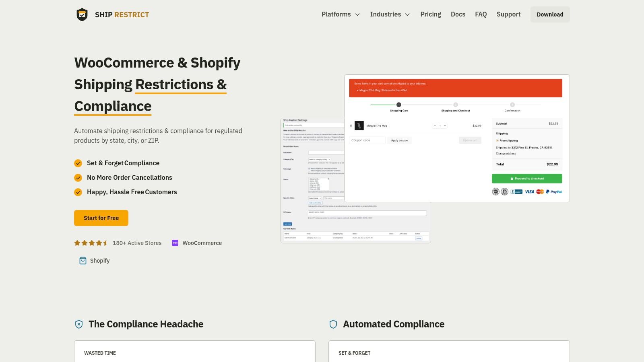This screenshot has height=362, width=644.
Task: Click the Ship Restrict shield logo icon
Action: point(82,14)
